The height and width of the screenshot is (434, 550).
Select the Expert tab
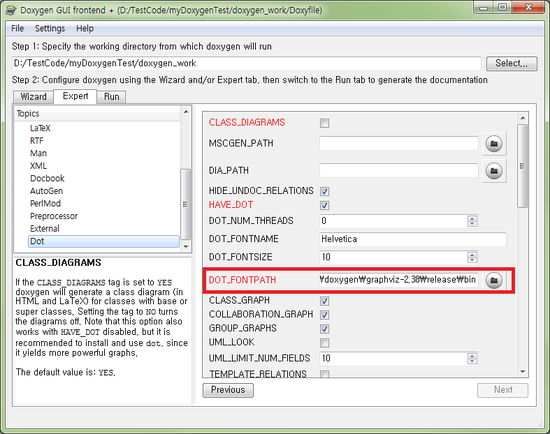click(75, 96)
